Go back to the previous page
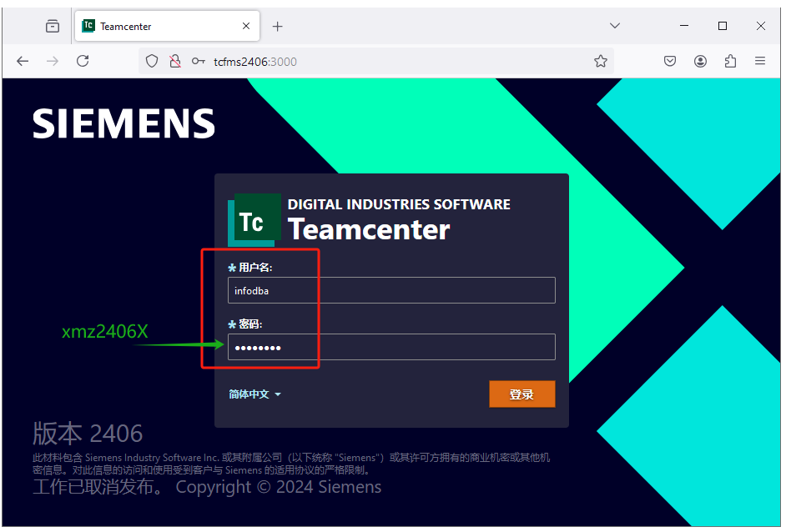This screenshot has height=532, width=786. tap(23, 61)
